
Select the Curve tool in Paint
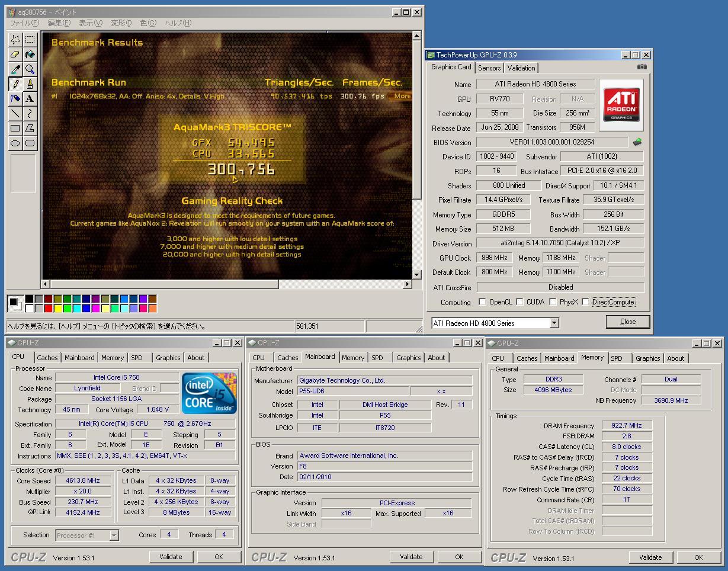click(30, 114)
